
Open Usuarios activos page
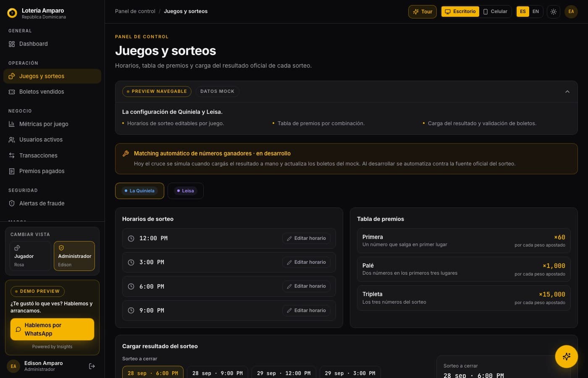(52, 140)
